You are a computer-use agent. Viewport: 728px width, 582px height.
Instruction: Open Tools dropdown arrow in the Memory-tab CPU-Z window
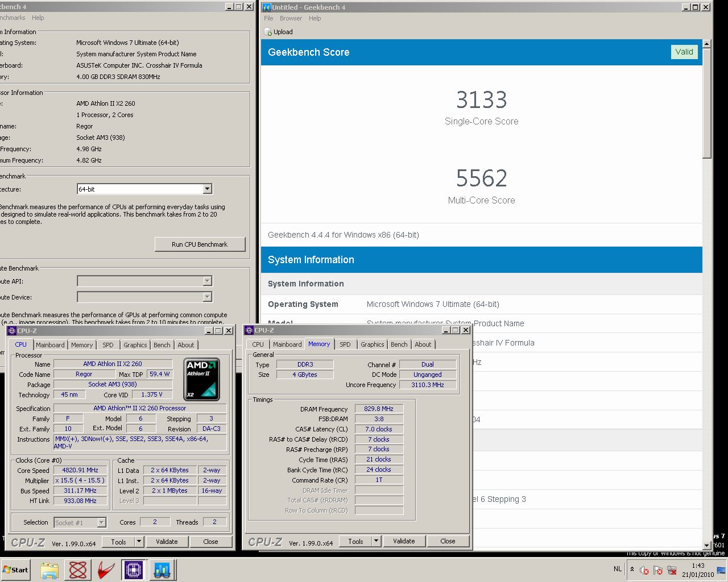(376, 541)
